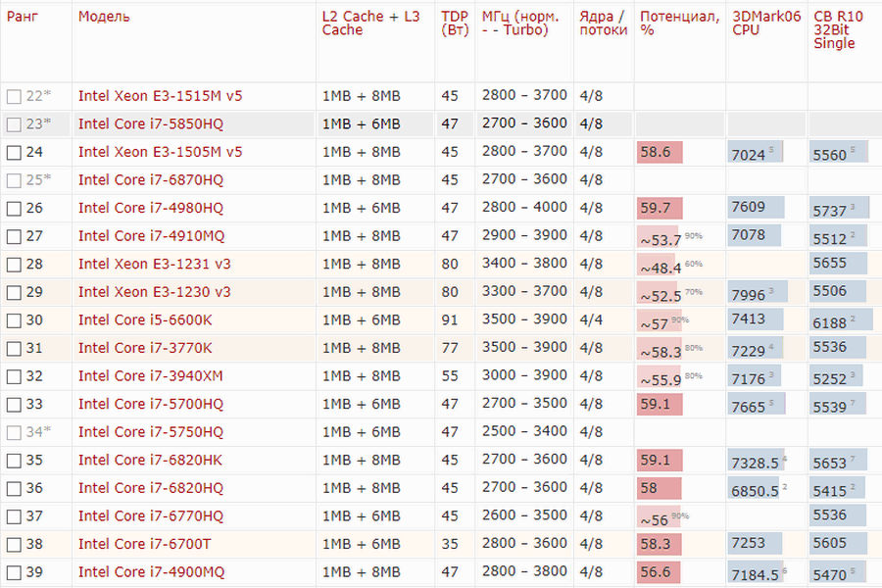Sort by the CB R10 32Bit Single header
The image size is (882, 588).
pos(840,29)
